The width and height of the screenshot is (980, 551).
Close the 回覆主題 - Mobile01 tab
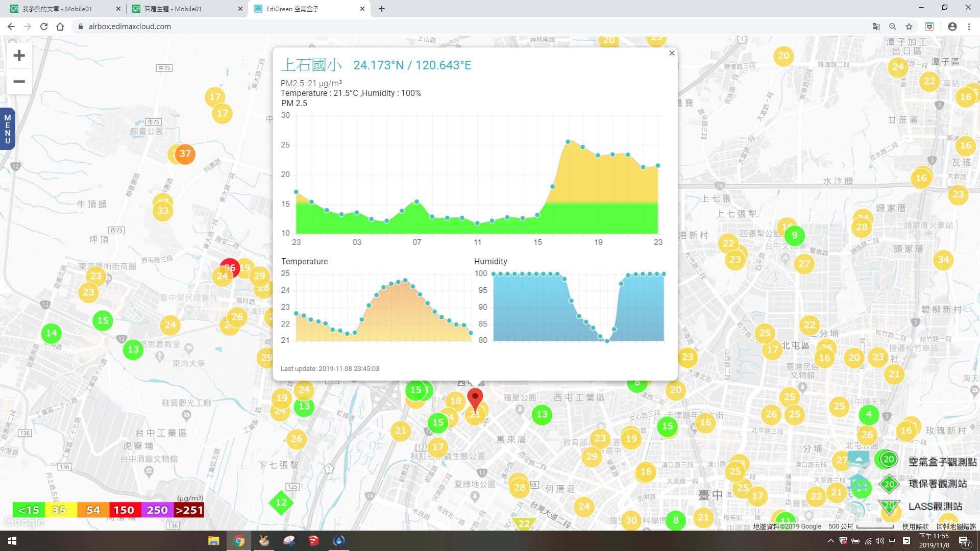pyautogui.click(x=240, y=9)
